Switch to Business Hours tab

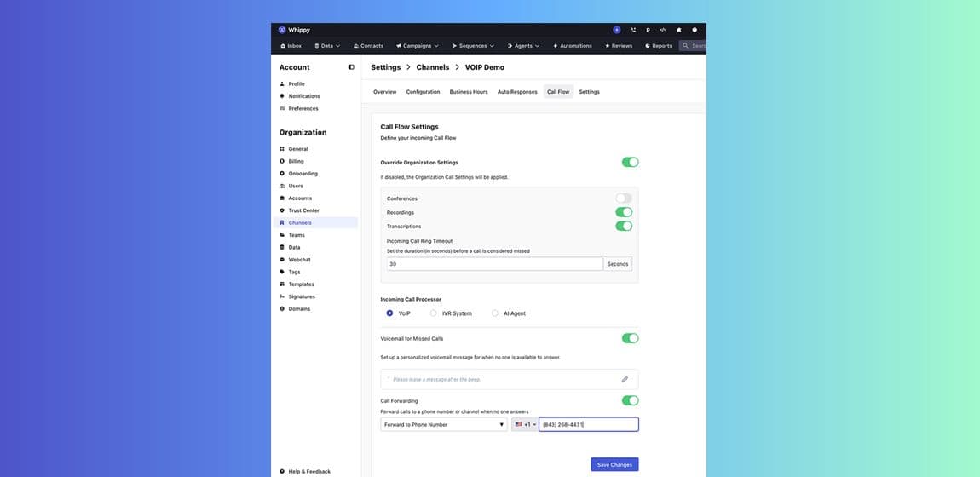tap(469, 92)
